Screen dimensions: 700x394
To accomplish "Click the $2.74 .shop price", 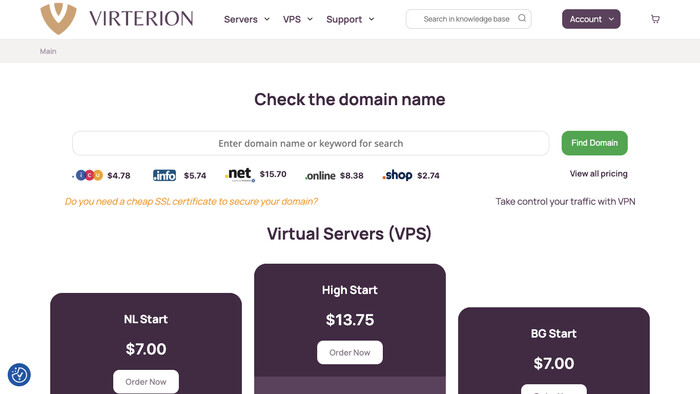I will coord(428,175).
